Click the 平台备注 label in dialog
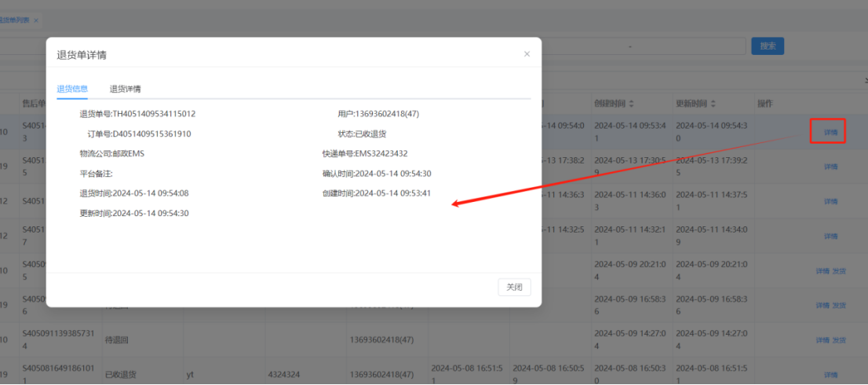Image resolution: width=868 pixels, height=385 pixels. point(97,174)
